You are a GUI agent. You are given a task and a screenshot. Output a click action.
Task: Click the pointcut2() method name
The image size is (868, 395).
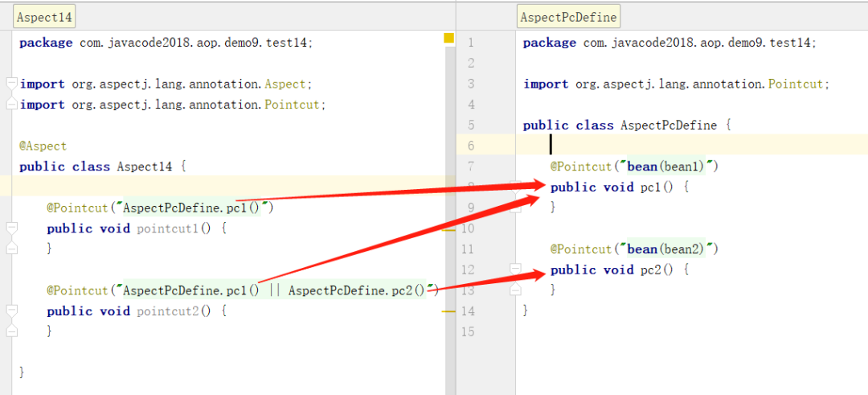(x=174, y=311)
